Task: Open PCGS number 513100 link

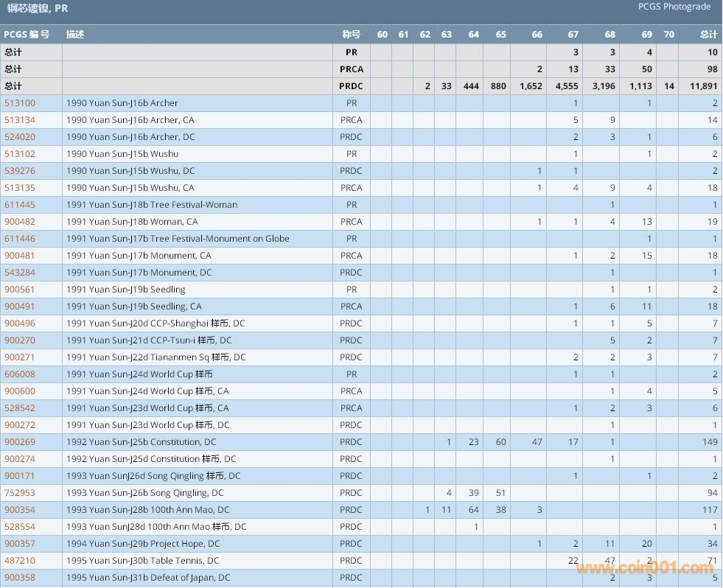Action: pyautogui.click(x=20, y=103)
